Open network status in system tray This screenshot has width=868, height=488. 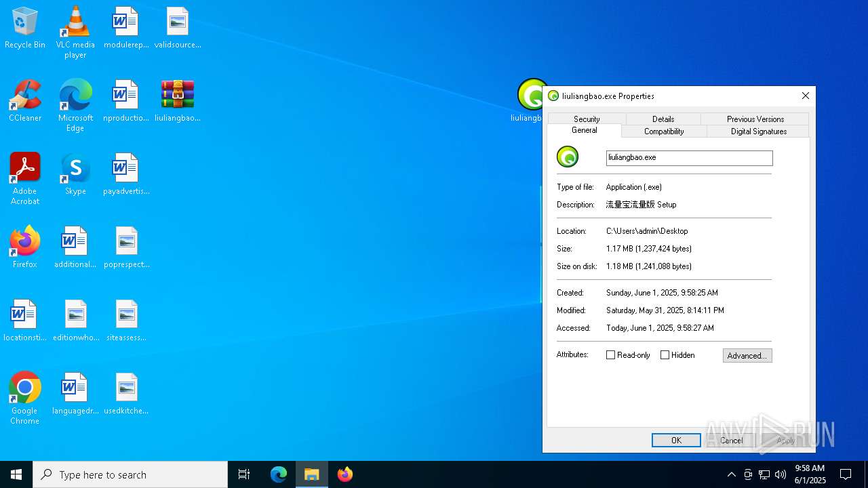(x=764, y=474)
